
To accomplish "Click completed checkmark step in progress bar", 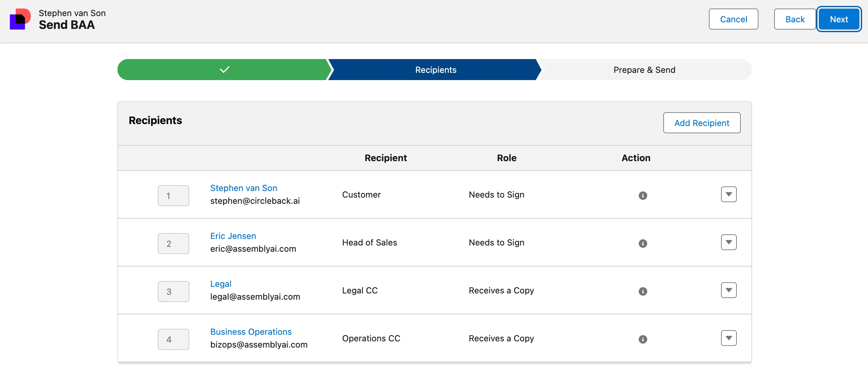I will point(224,70).
